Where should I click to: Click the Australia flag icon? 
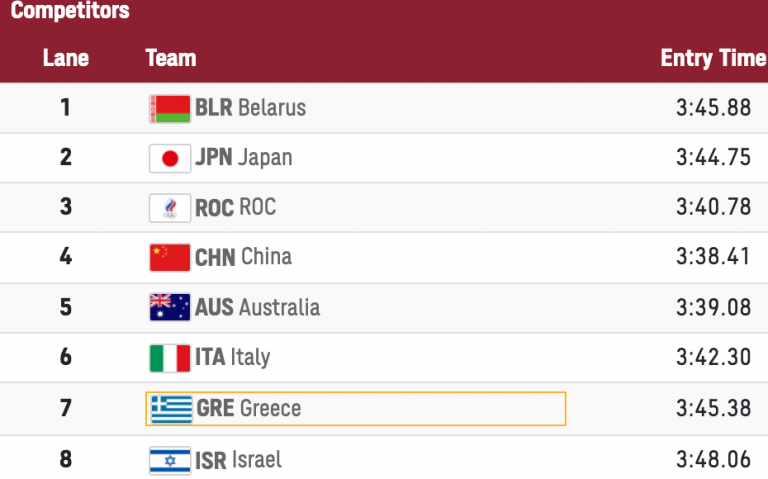point(169,308)
